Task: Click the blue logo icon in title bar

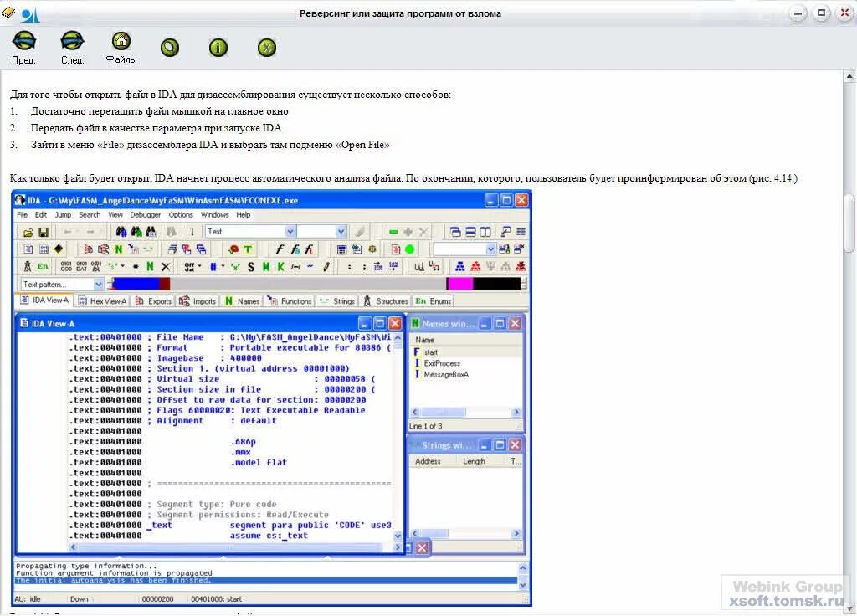Action: (x=31, y=14)
